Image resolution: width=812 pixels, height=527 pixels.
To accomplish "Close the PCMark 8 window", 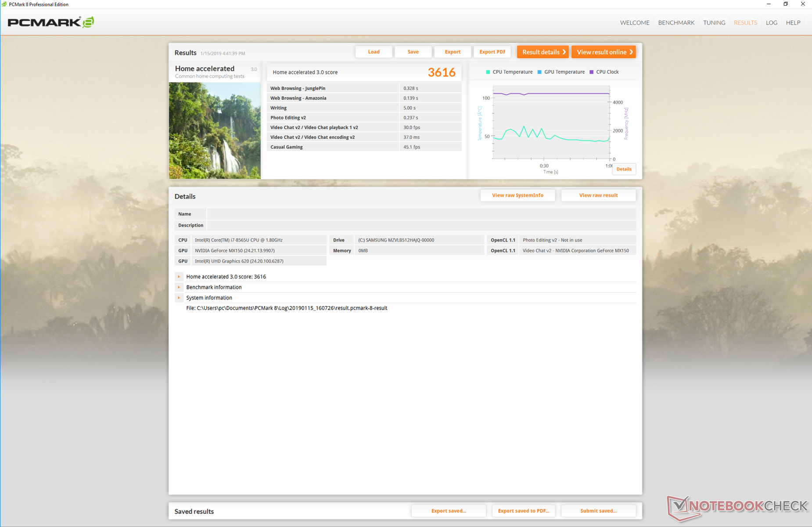I will point(803,4).
